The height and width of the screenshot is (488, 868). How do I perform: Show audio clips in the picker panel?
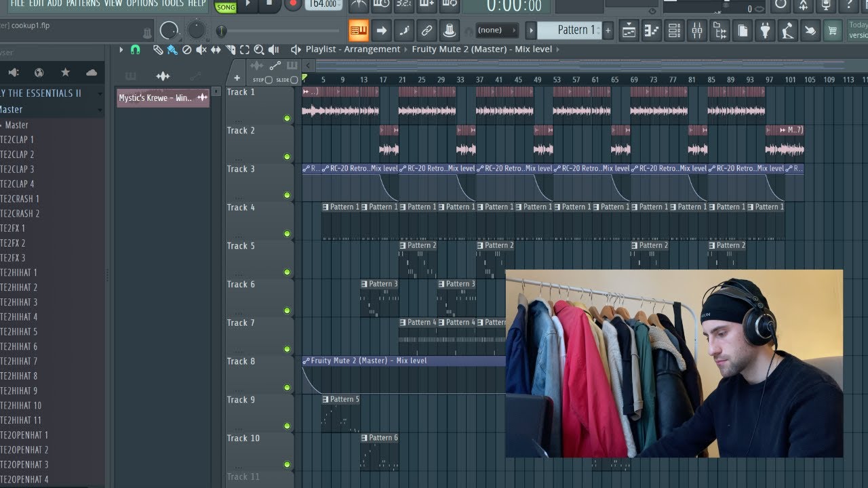coord(163,76)
